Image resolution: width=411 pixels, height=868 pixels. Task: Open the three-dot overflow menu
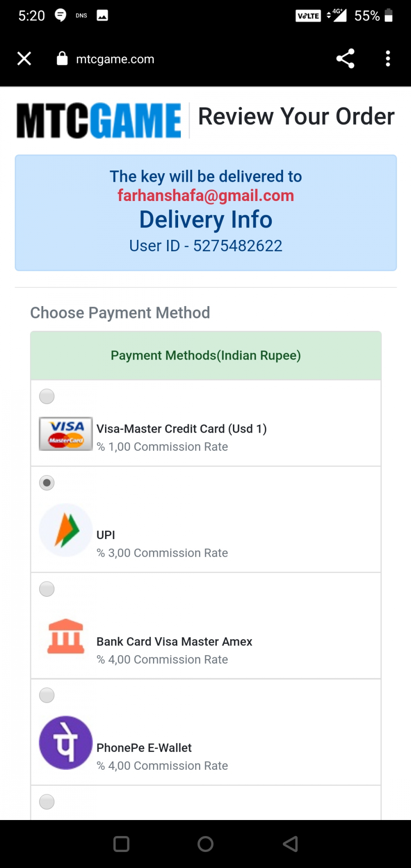(x=388, y=58)
